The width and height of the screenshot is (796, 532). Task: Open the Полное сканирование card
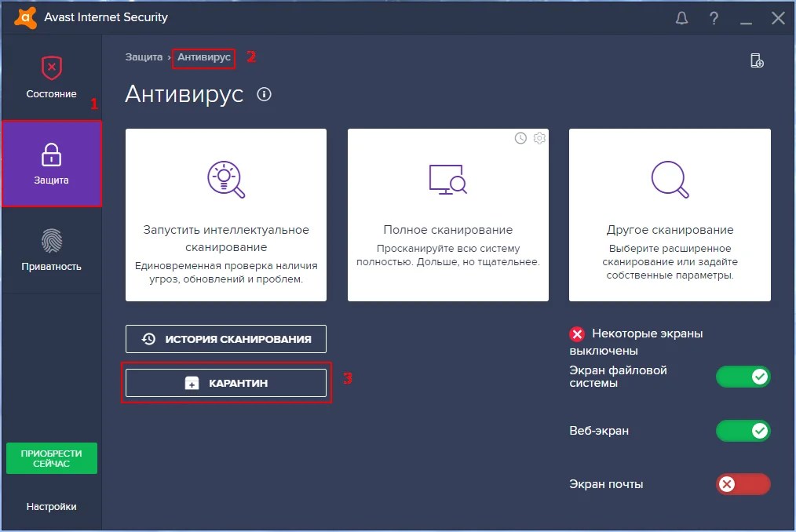pos(447,215)
